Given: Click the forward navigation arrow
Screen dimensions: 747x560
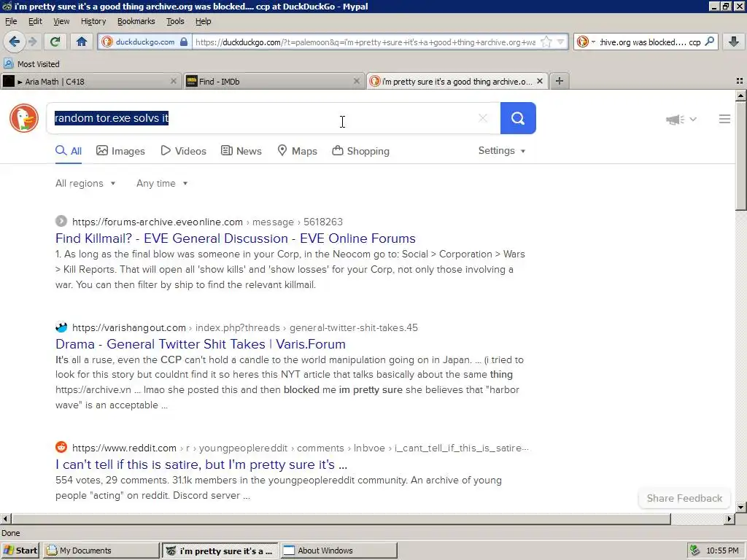Looking at the screenshot, I should tap(32, 42).
